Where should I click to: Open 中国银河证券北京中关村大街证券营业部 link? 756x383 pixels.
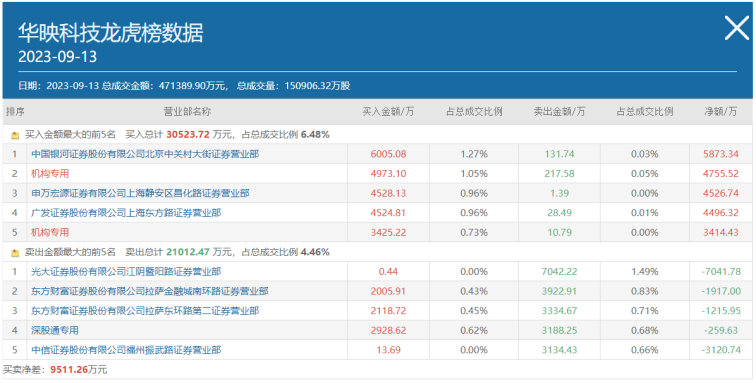[145, 154]
